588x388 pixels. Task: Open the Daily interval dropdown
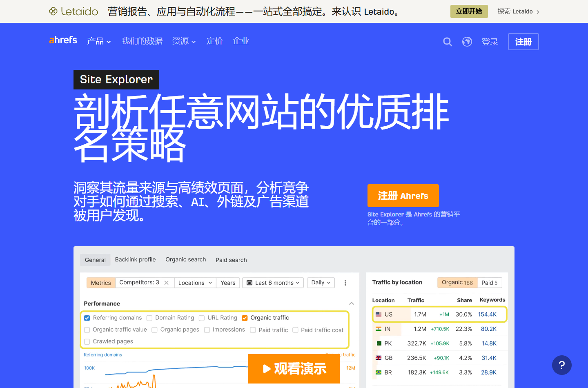tap(321, 283)
